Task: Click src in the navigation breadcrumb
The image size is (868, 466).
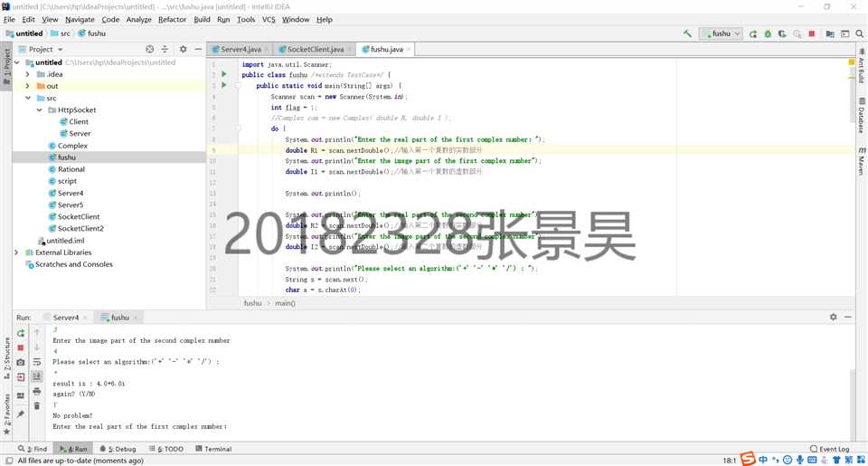Action: [x=61, y=33]
